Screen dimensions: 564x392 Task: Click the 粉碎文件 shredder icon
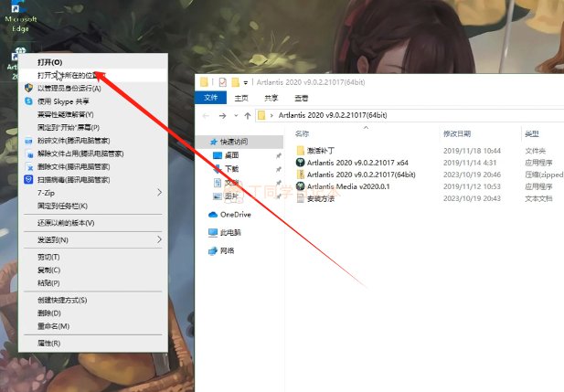pos(28,141)
